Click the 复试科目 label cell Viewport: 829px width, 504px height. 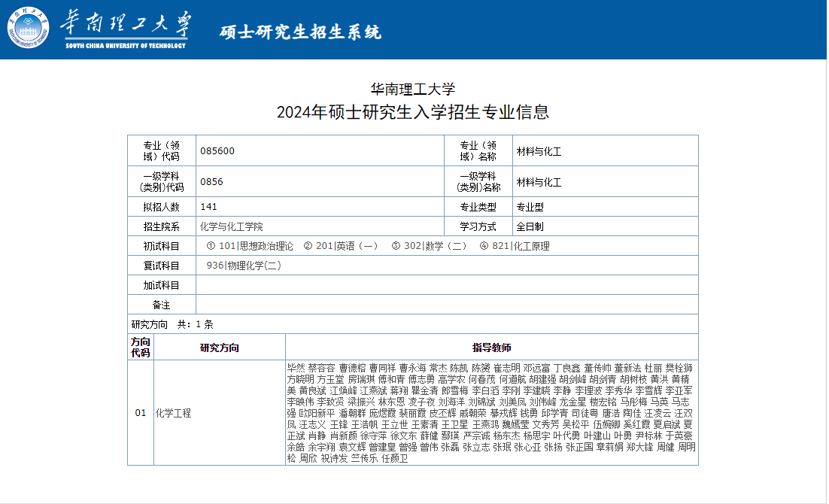[161, 266]
